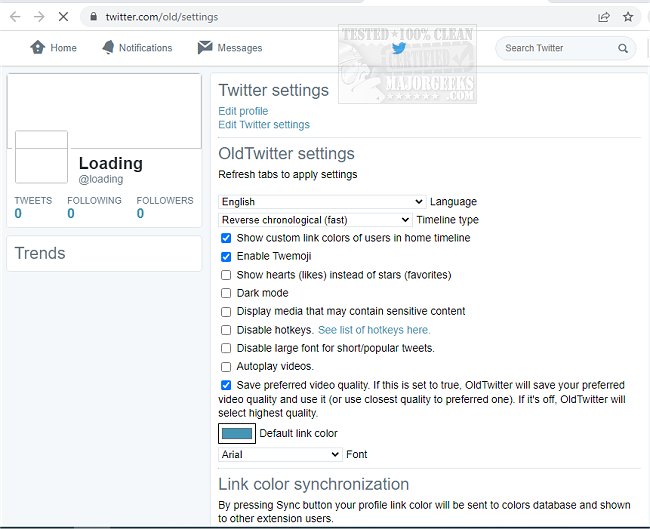Click the Notifications bell icon
650x529 pixels.
107,47
